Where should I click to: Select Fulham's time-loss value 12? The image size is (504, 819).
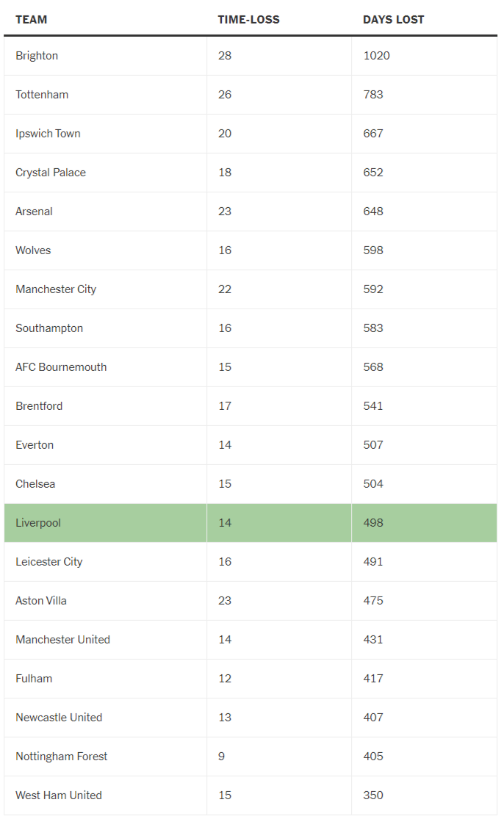coord(225,679)
